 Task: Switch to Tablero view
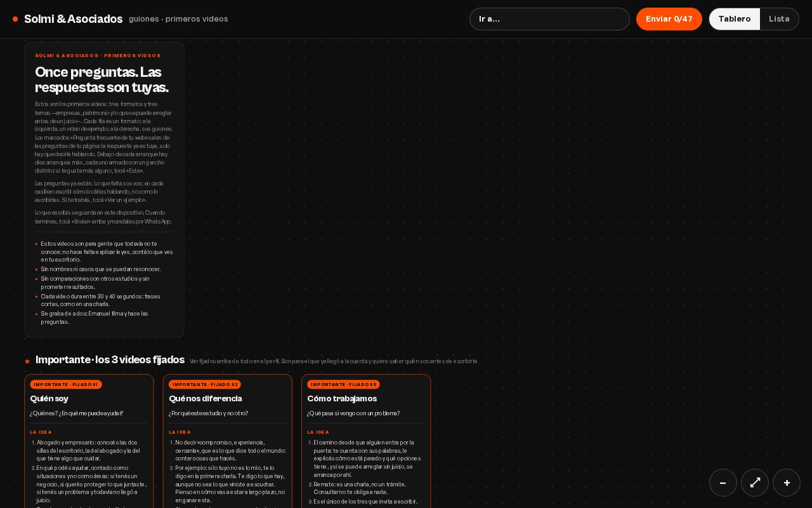point(735,19)
